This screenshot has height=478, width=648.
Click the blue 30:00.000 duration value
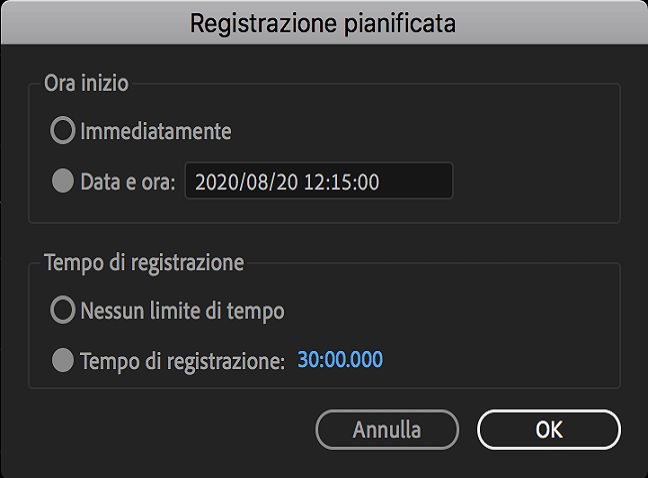(340, 360)
